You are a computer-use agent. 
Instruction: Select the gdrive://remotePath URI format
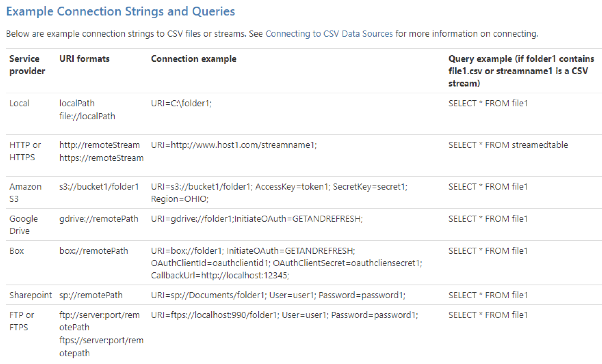[99, 219]
